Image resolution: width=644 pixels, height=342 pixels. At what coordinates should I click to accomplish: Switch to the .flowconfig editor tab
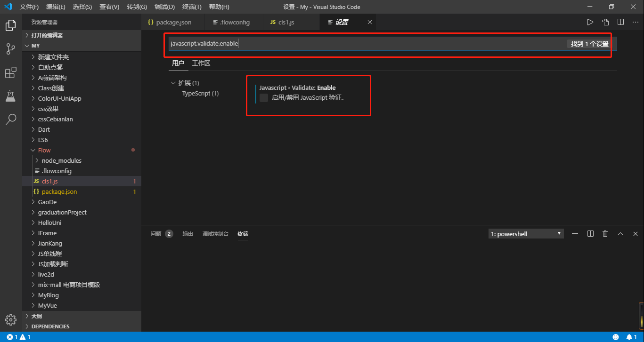[234, 22]
